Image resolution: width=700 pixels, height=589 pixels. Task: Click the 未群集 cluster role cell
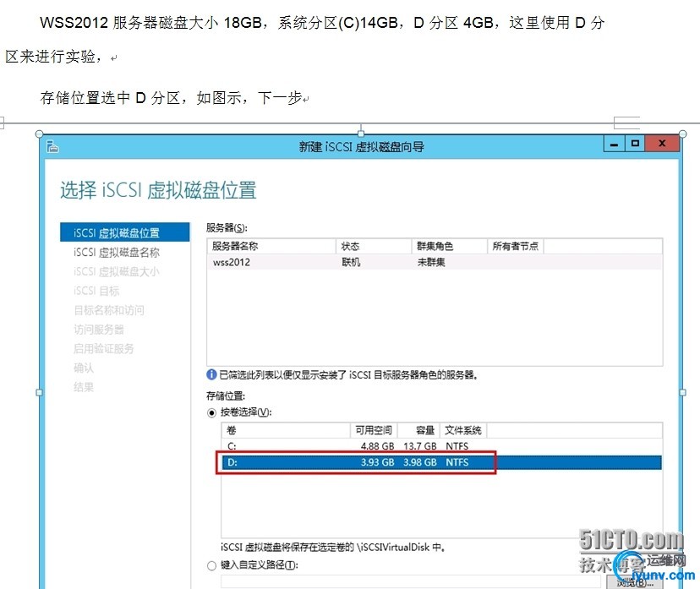coord(431,262)
